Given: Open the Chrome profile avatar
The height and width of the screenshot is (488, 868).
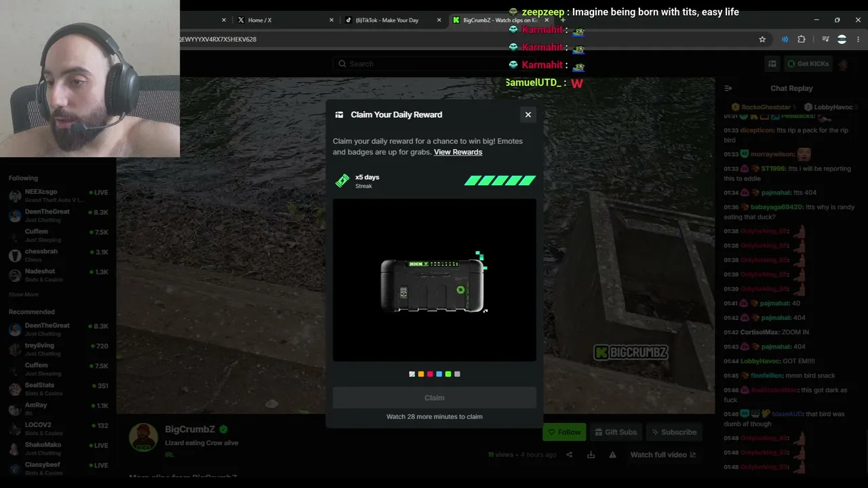Looking at the screenshot, I should tap(842, 39).
